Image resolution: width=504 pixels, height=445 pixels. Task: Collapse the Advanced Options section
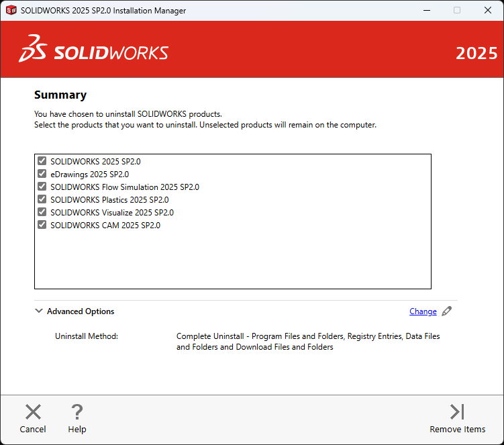coord(38,311)
